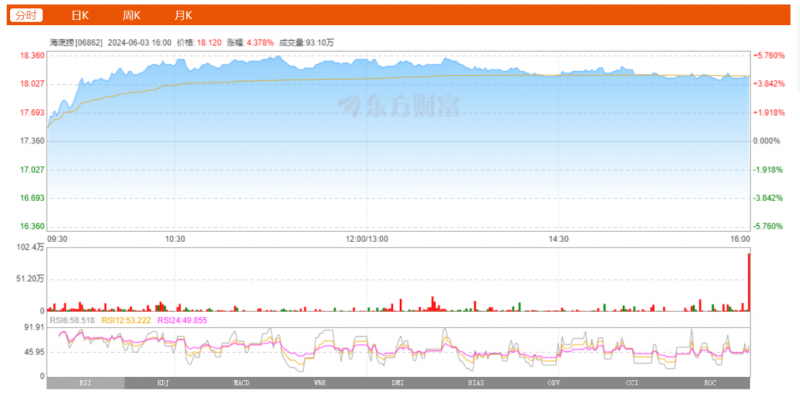Click the -1.918% percent axis label

(x=769, y=169)
